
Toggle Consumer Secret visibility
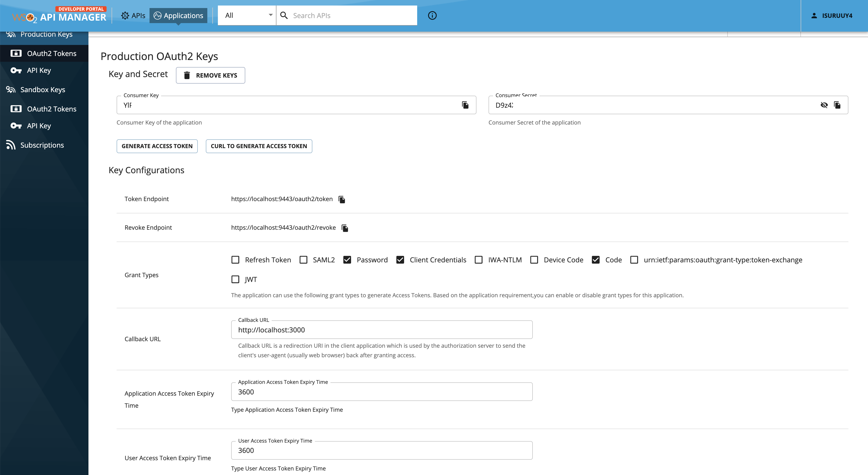coord(824,105)
